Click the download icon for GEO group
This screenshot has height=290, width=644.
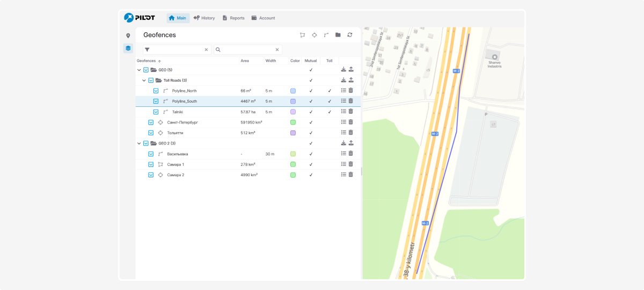(x=343, y=70)
